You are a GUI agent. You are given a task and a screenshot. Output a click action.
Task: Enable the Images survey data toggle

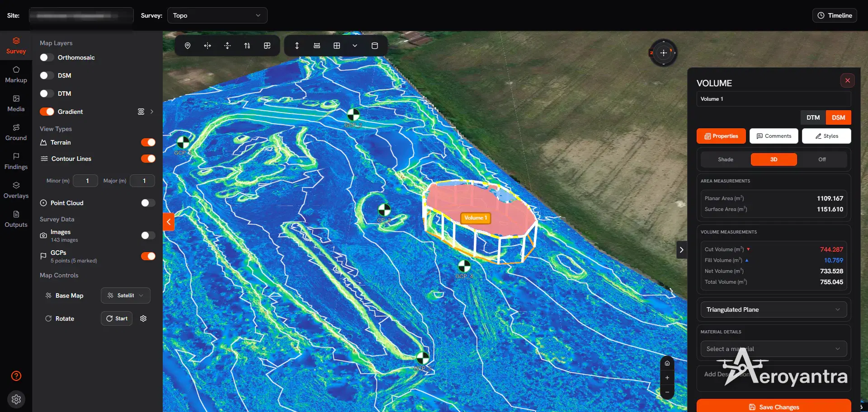tap(148, 235)
